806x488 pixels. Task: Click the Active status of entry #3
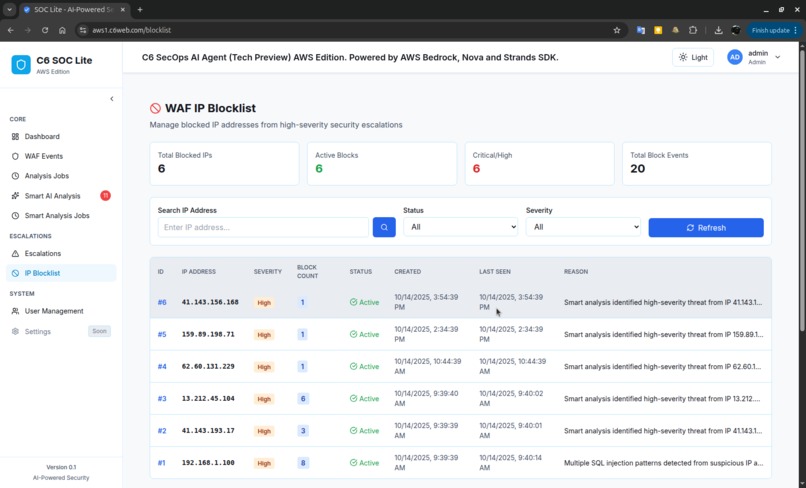click(364, 399)
